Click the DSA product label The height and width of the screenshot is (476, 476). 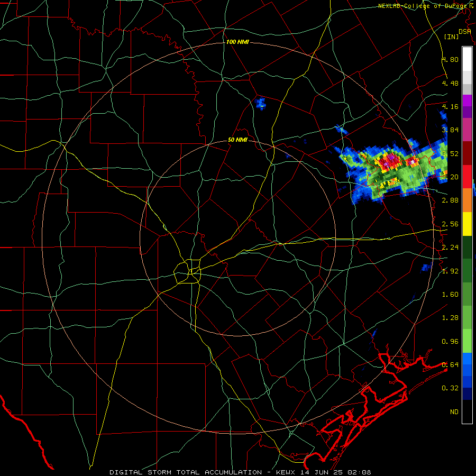coord(465,32)
